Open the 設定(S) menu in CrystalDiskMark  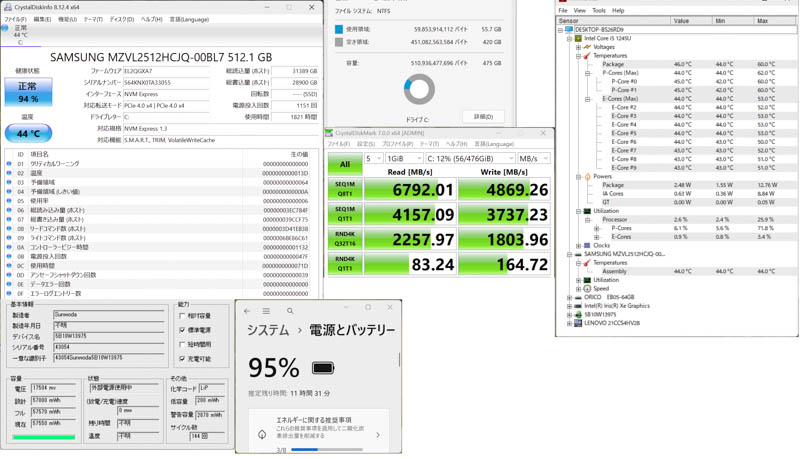pos(366,144)
